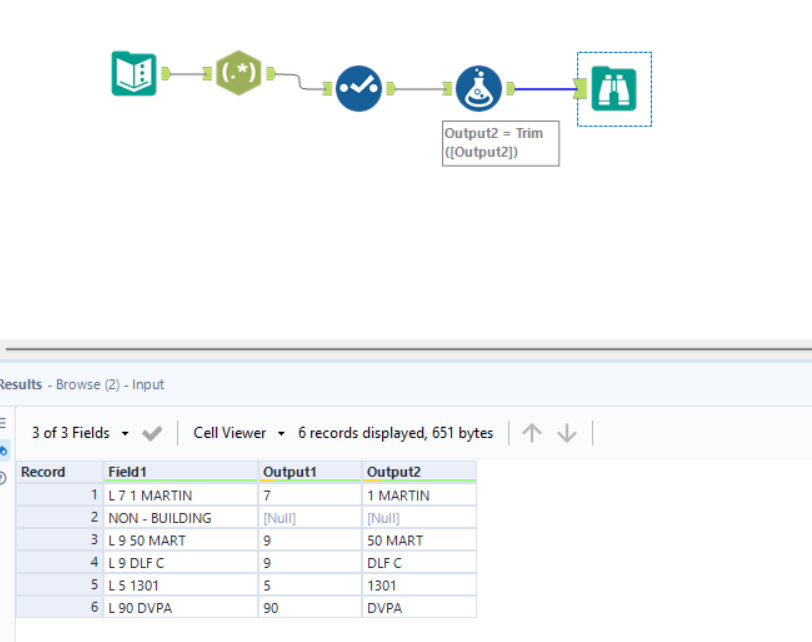The image size is (812, 642).
Task: Click the apply checkmark beside the field selector
Action: coord(151,433)
